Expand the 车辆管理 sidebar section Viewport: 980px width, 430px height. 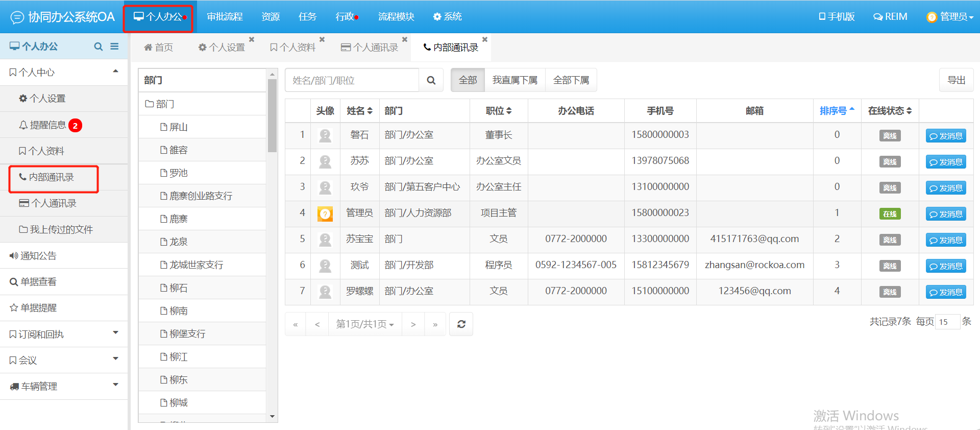[x=64, y=387]
